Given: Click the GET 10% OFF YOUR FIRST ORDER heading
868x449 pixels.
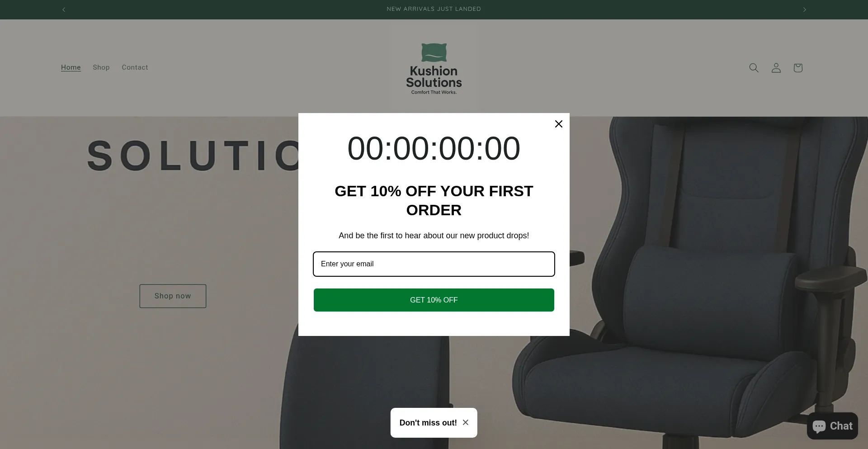Looking at the screenshot, I should click(434, 200).
